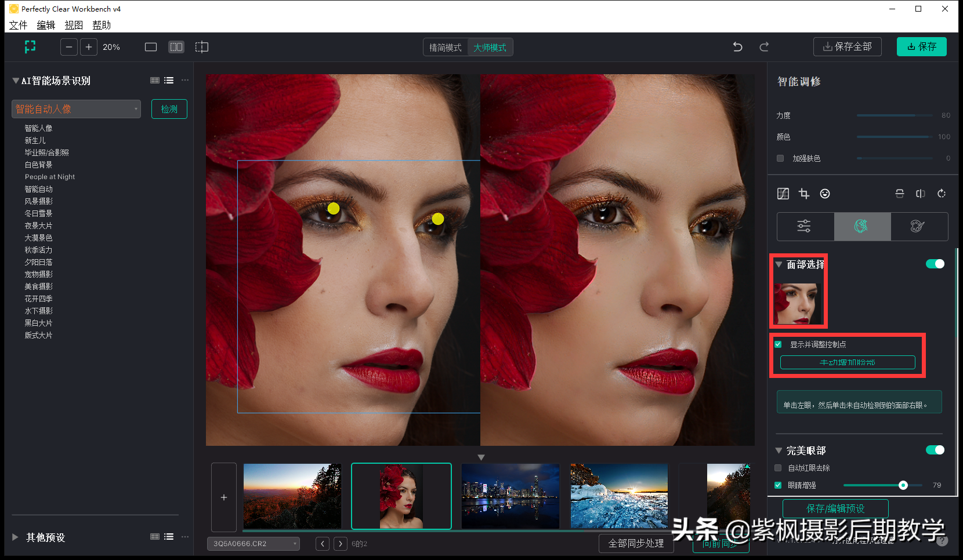
Task: Select the crop tool icon
Action: [804, 194]
